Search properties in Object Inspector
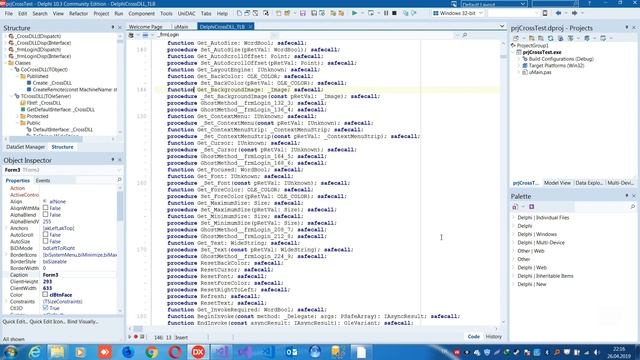 point(119,180)
